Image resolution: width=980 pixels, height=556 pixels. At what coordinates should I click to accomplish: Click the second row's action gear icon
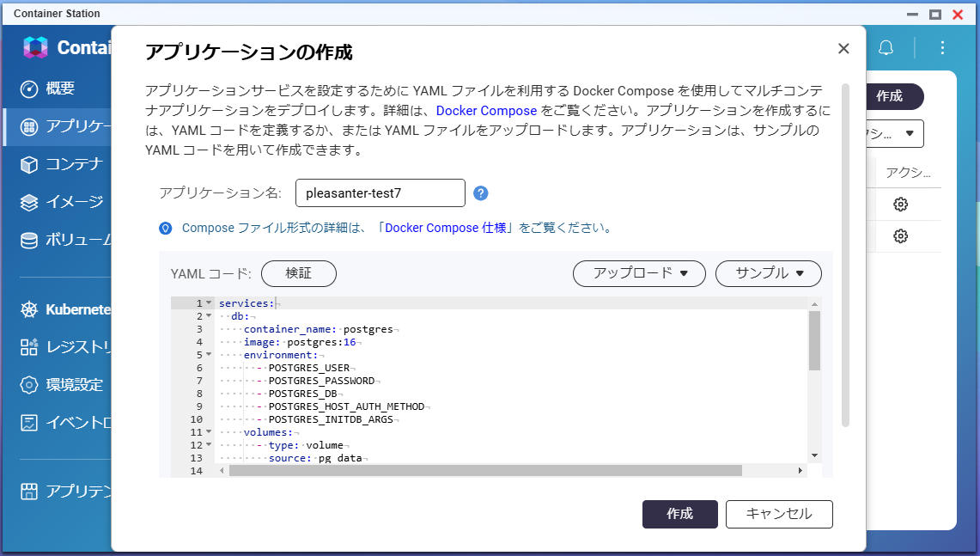[x=900, y=236]
